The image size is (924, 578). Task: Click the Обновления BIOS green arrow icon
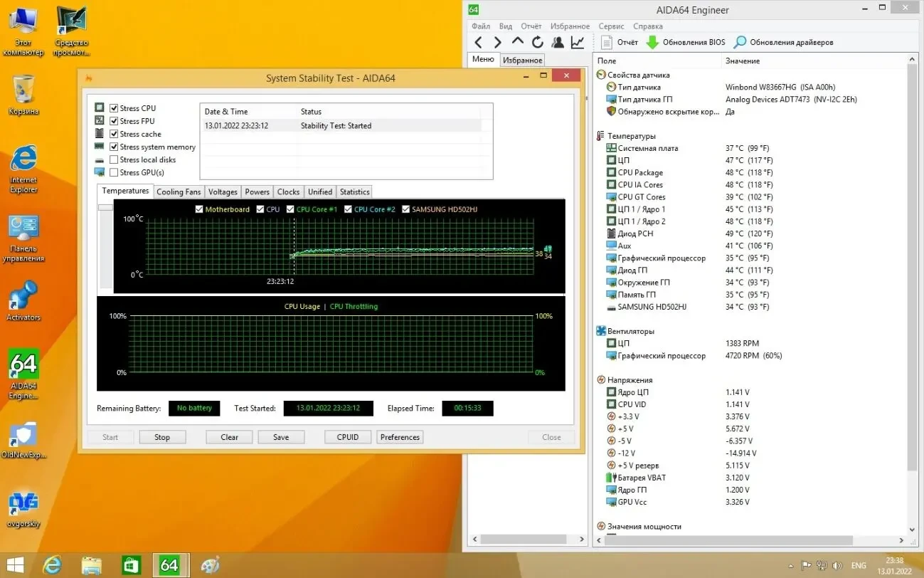[x=654, y=41]
